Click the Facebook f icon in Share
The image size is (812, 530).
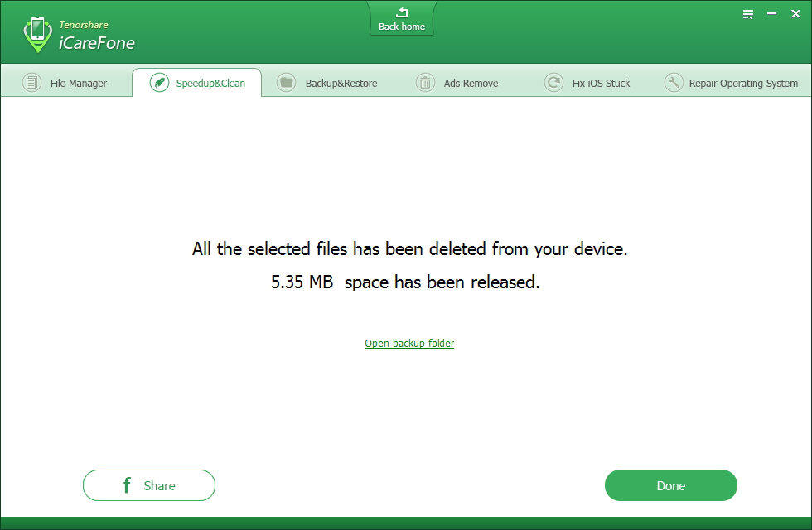pos(127,485)
